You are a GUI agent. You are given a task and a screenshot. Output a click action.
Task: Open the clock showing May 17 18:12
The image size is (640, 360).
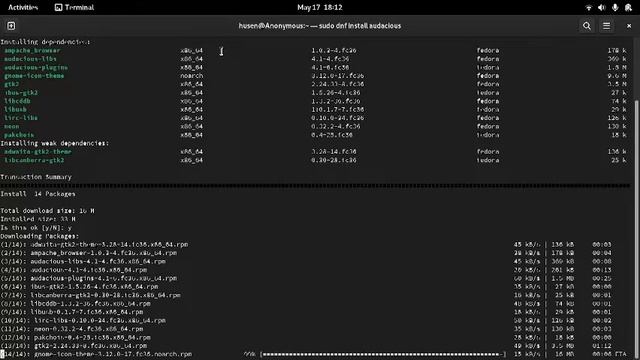[x=320, y=7]
